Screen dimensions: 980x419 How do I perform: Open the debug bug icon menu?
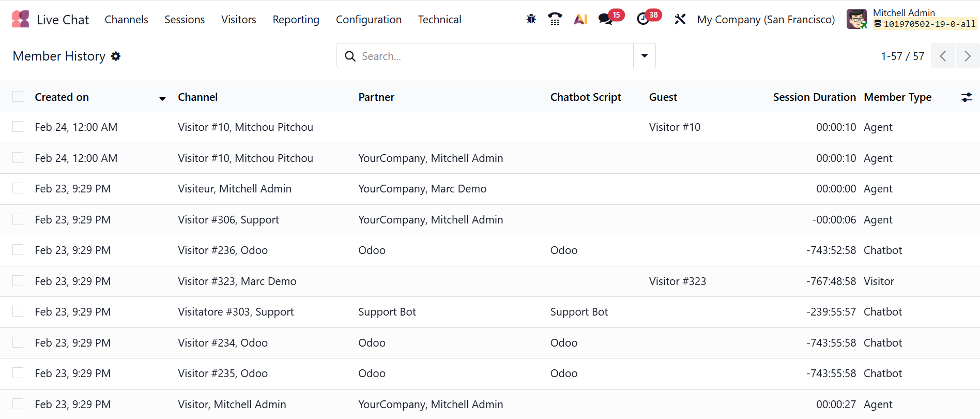(531, 19)
